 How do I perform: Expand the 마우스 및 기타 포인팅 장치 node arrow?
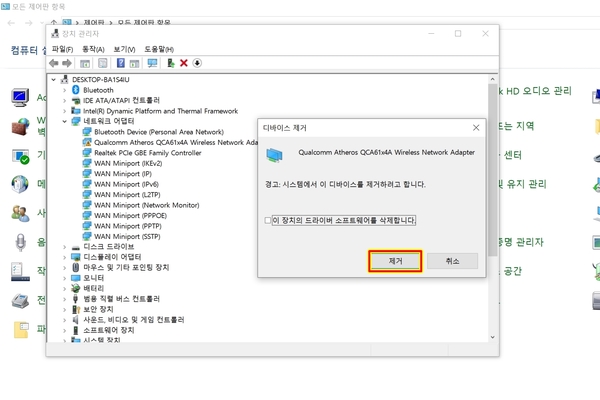(64, 268)
